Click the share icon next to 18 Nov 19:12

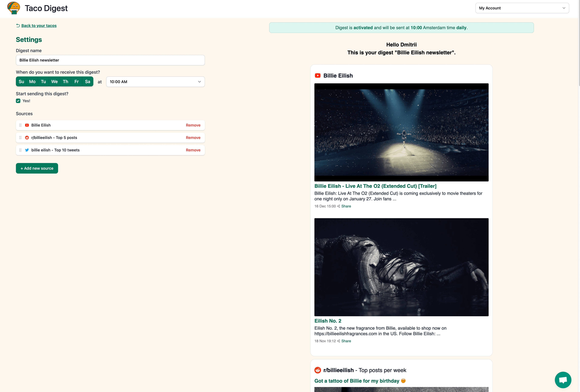(x=339, y=341)
